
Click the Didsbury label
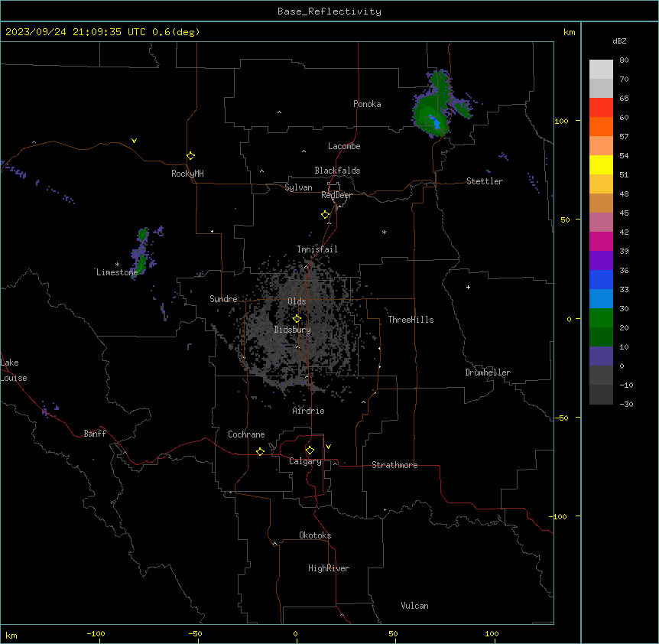point(293,330)
